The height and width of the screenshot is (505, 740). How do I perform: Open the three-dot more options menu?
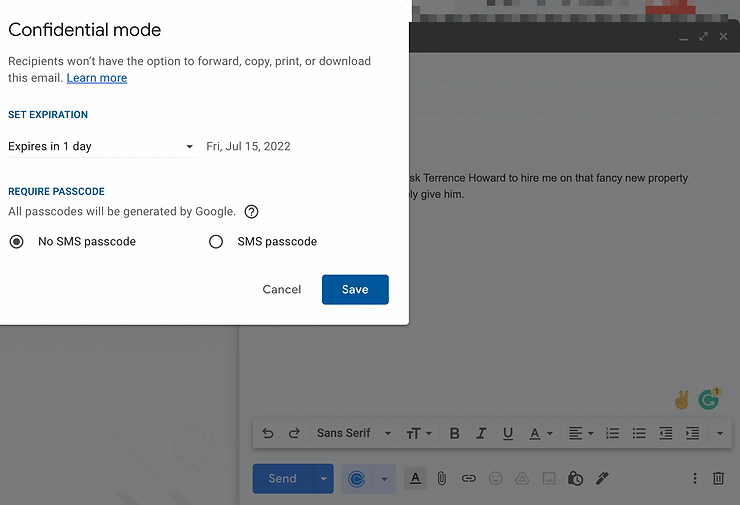click(695, 479)
